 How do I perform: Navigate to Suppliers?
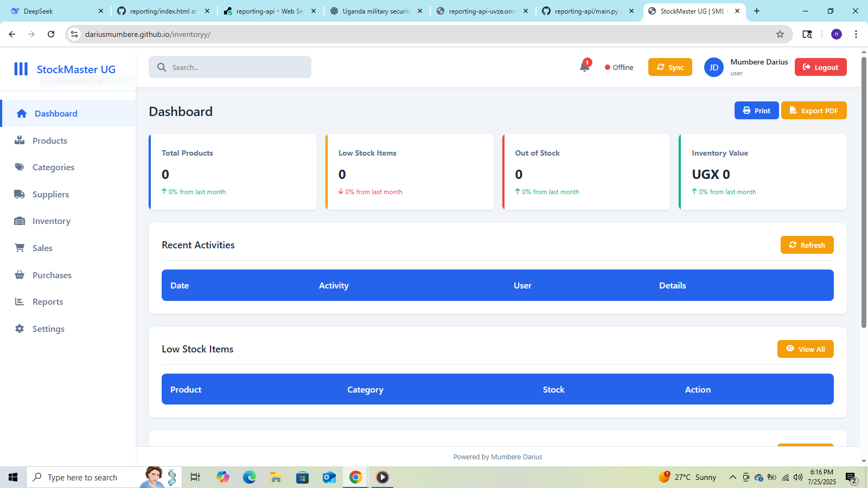[x=68, y=194]
